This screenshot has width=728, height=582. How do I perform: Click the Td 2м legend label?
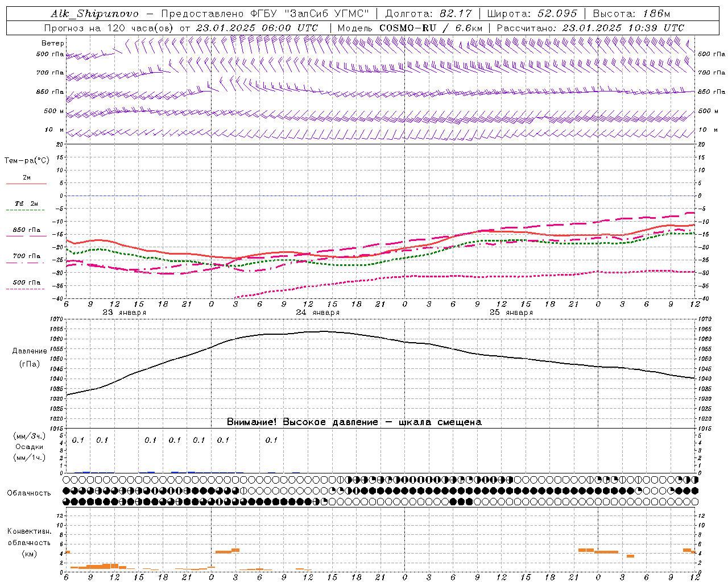27,203
